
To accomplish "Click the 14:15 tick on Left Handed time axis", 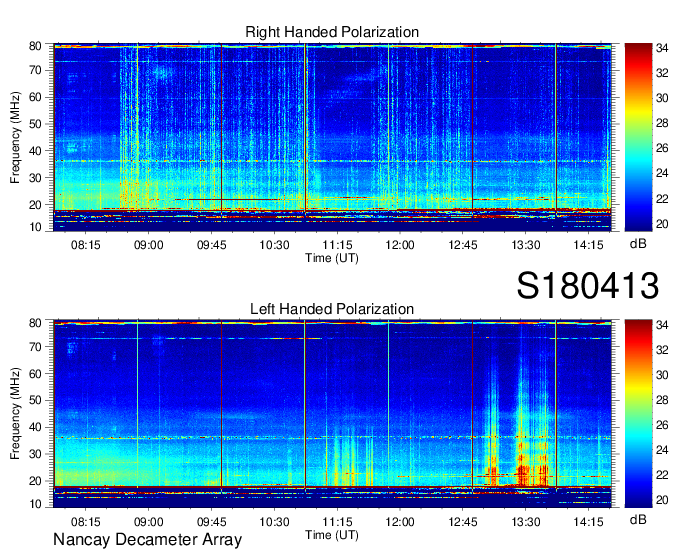I will point(588,522).
